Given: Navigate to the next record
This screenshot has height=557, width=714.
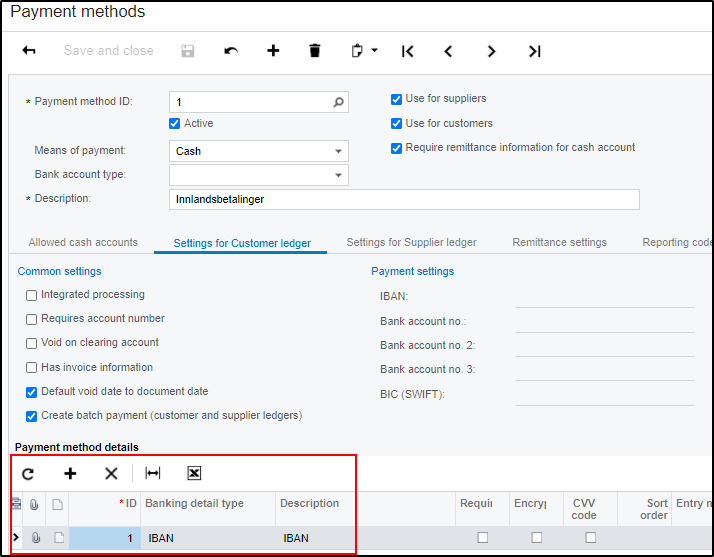Looking at the screenshot, I should click(x=491, y=51).
